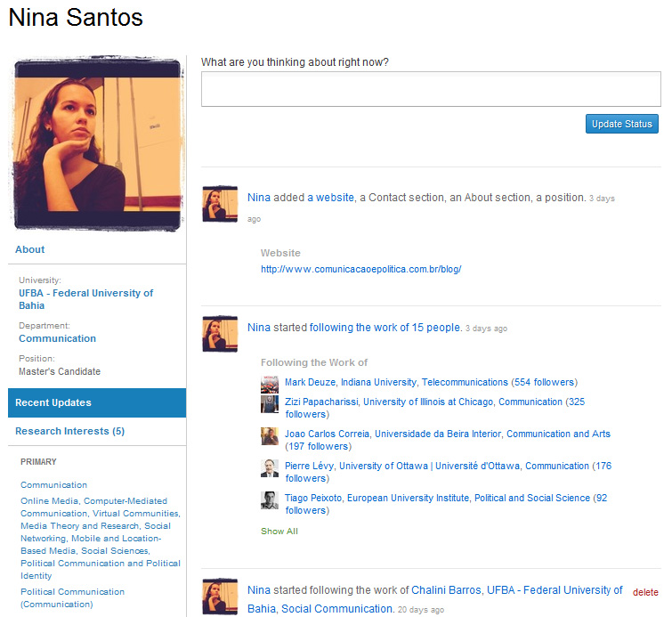The image size is (672, 617).
Task: Click the '20 days ago' timestamp
Action: click(x=421, y=610)
